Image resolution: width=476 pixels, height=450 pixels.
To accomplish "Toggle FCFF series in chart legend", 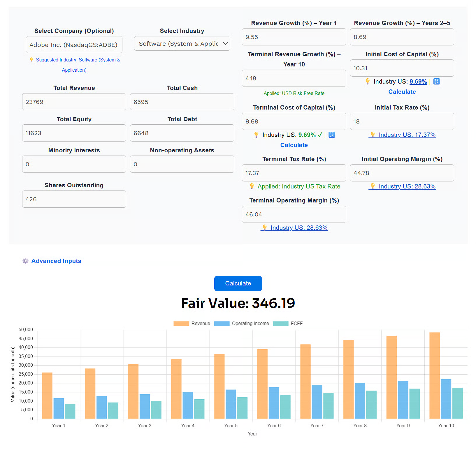I will click(x=288, y=324).
